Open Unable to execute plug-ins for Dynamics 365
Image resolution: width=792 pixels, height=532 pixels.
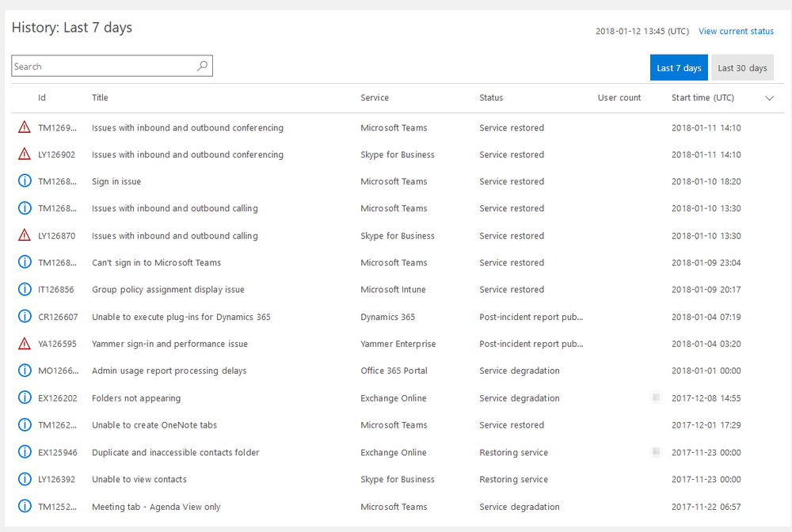click(x=181, y=317)
